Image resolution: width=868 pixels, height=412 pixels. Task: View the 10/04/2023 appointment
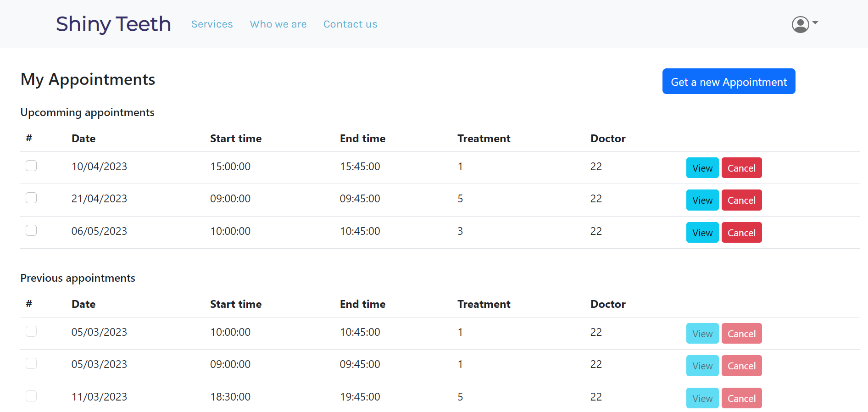(702, 168)
